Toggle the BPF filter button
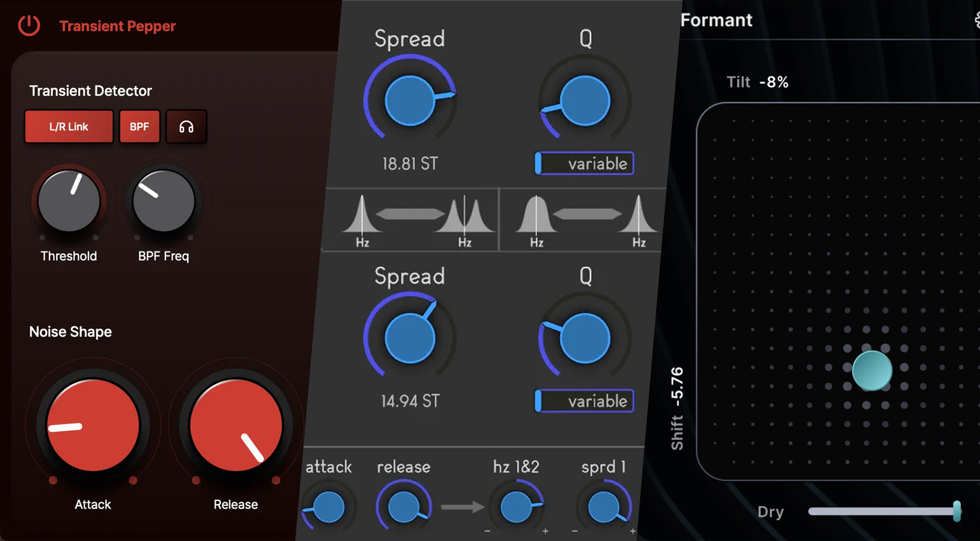980x541 pixels. (139, 127)
